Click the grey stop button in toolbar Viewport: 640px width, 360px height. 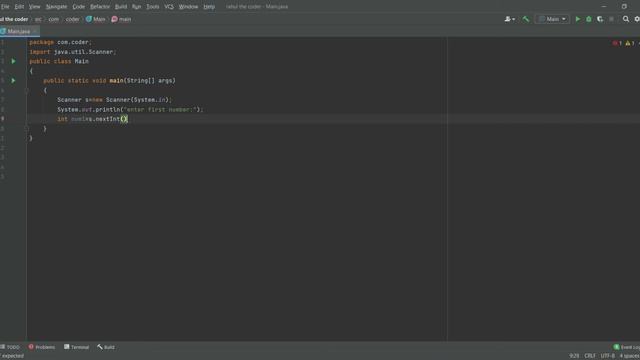[611, 19]
